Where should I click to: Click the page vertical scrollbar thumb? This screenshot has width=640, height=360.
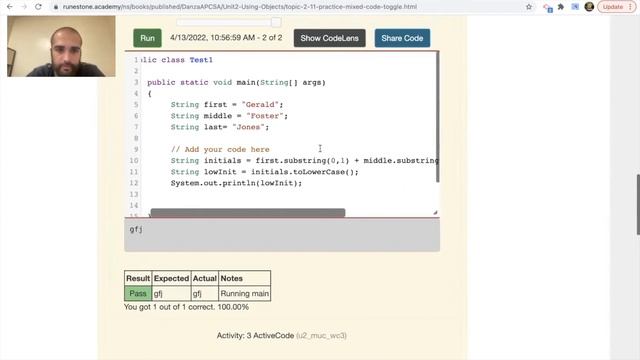point(638,204)
